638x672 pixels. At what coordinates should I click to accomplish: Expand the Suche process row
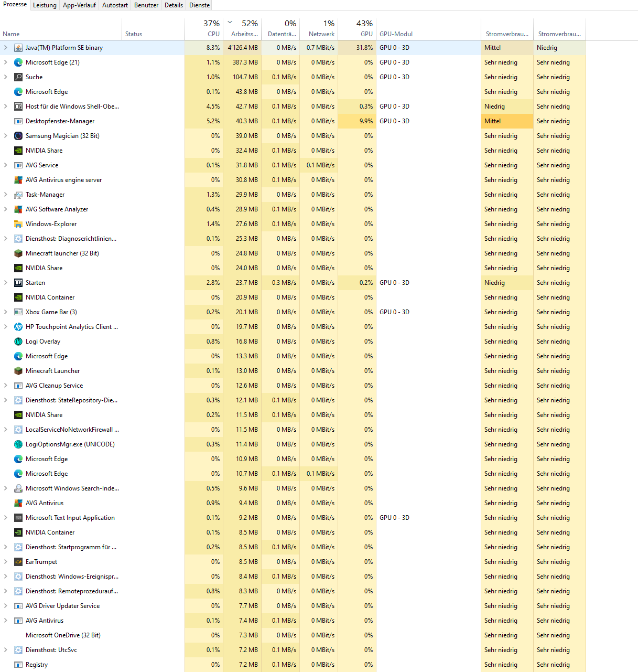[x=6, y=77]
